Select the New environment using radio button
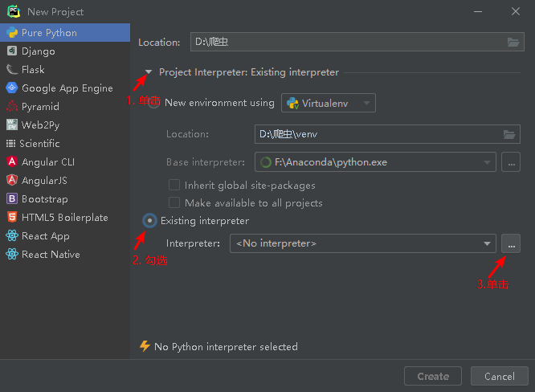The width and height of the screenshot is (535, 392). point(153,103)
